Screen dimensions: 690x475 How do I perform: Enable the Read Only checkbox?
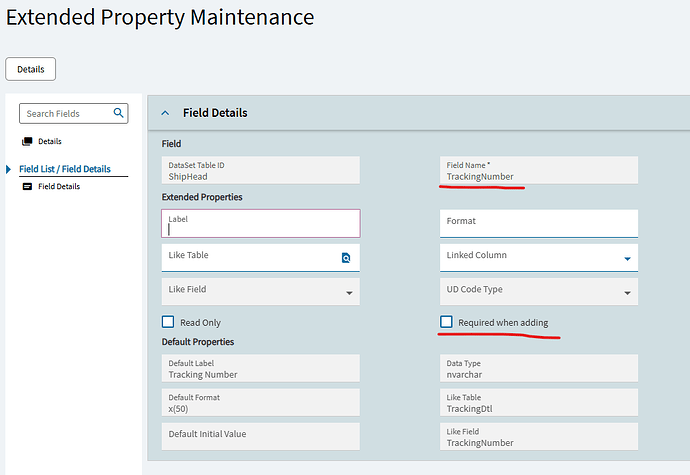168,322
